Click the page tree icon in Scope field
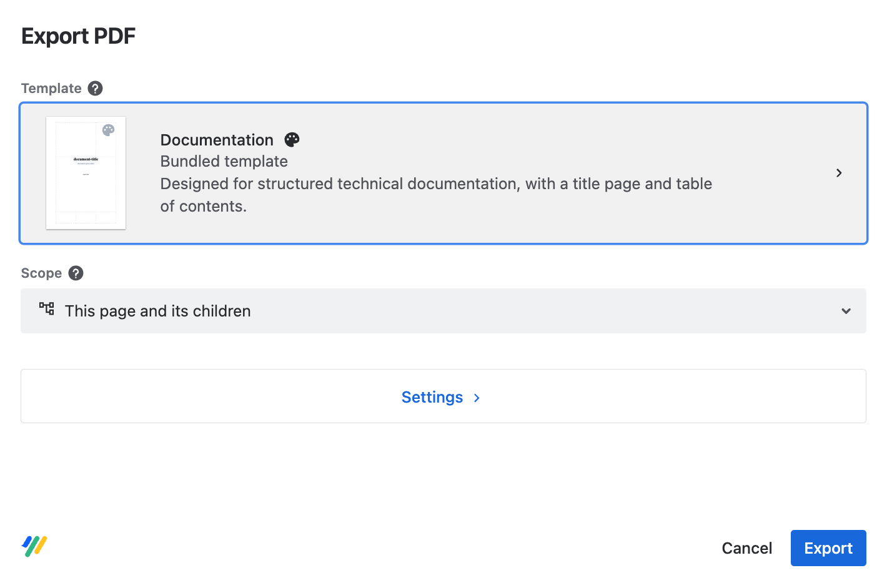This screenshot has height=588, width=887. coord(47,308)
